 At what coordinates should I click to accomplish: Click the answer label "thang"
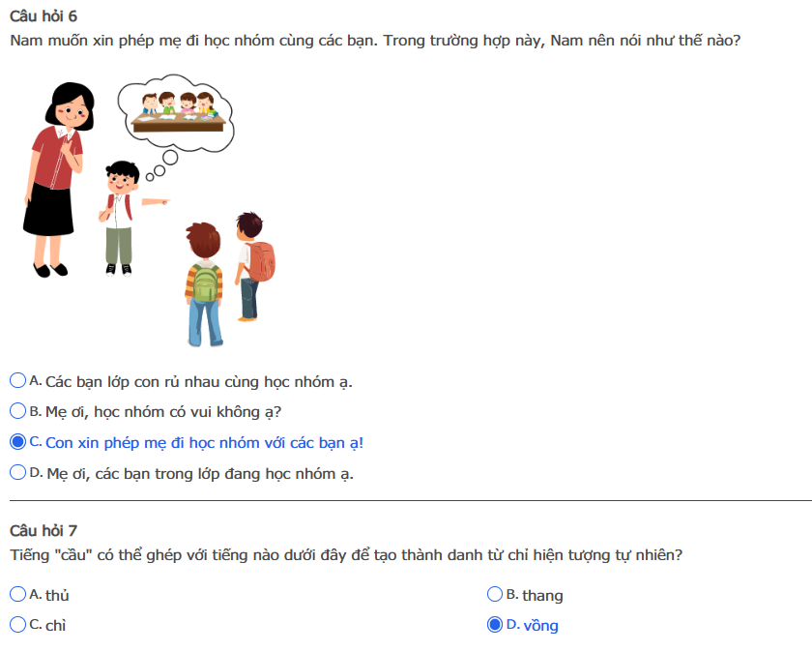point(542,595)
